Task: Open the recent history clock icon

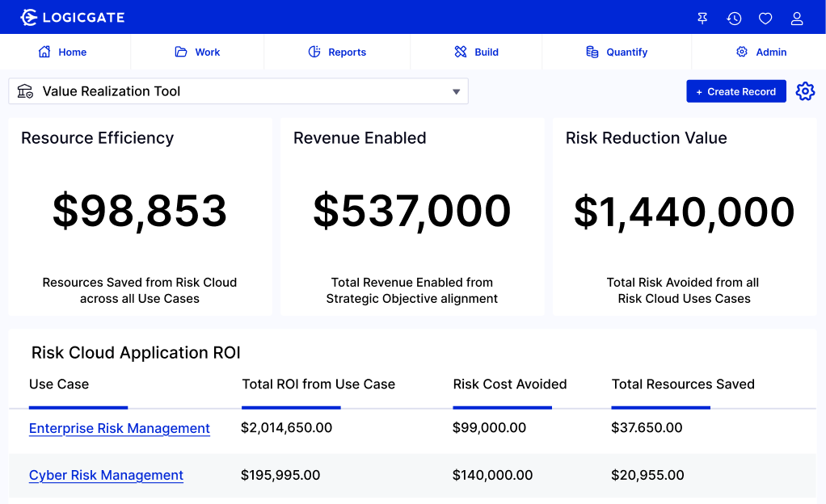Action: [x=734, y=18]
